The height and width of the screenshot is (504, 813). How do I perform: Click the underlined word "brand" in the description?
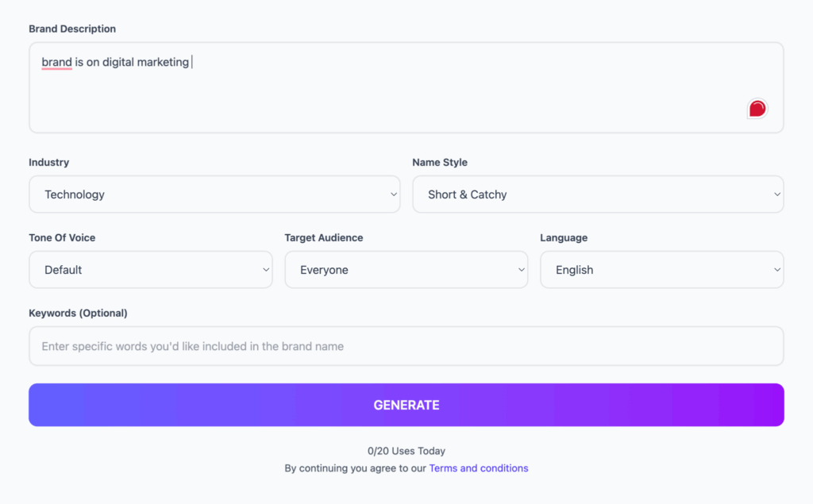click(57, 62)
